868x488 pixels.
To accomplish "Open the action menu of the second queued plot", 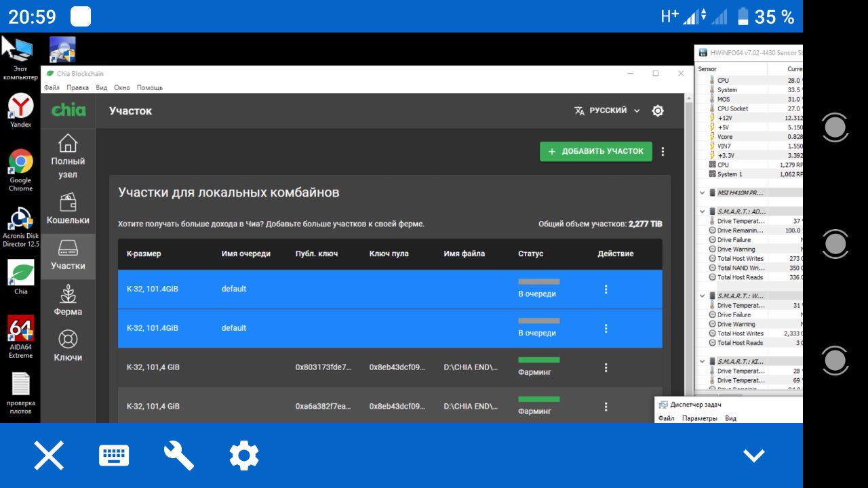I will 606,328.
